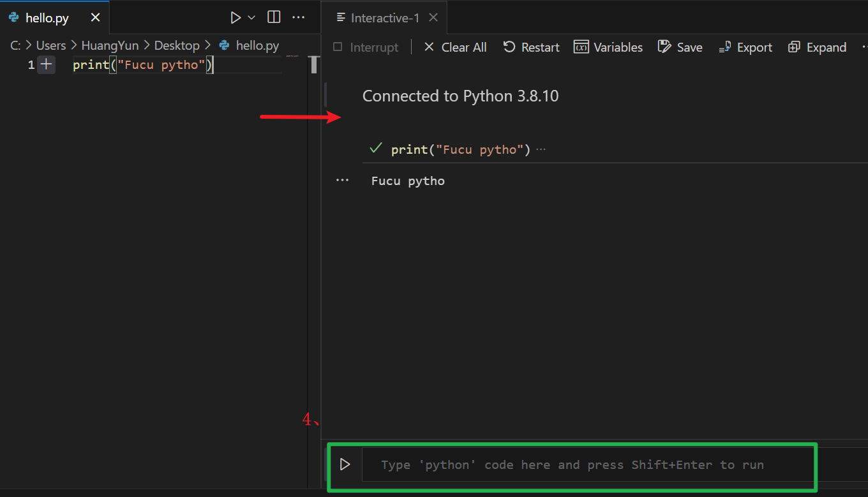
Task: Click the Desktop breadcrumb folder
Action: (177, 45)
